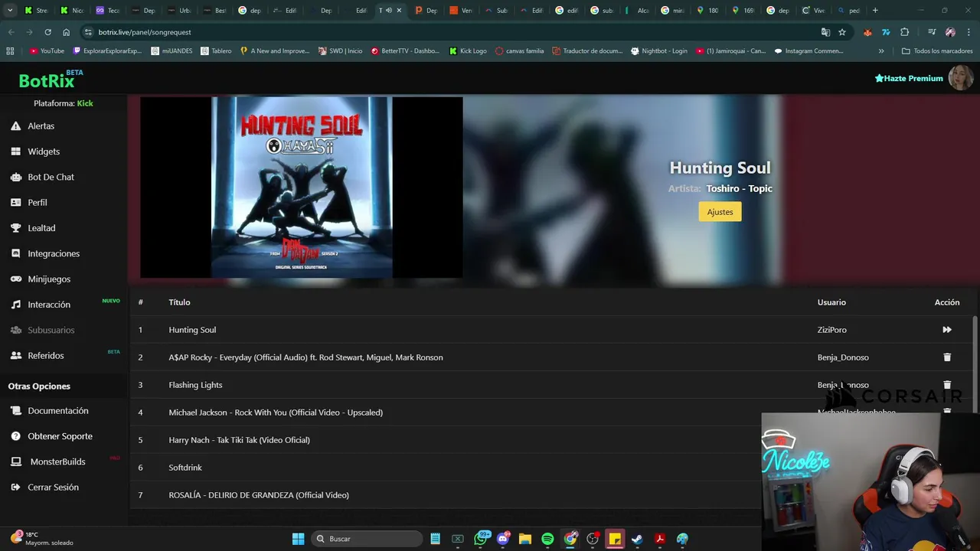The height and width of the screenshot is (551, 980).
Task: Open the Interacción music section
Action: (49, 305)
